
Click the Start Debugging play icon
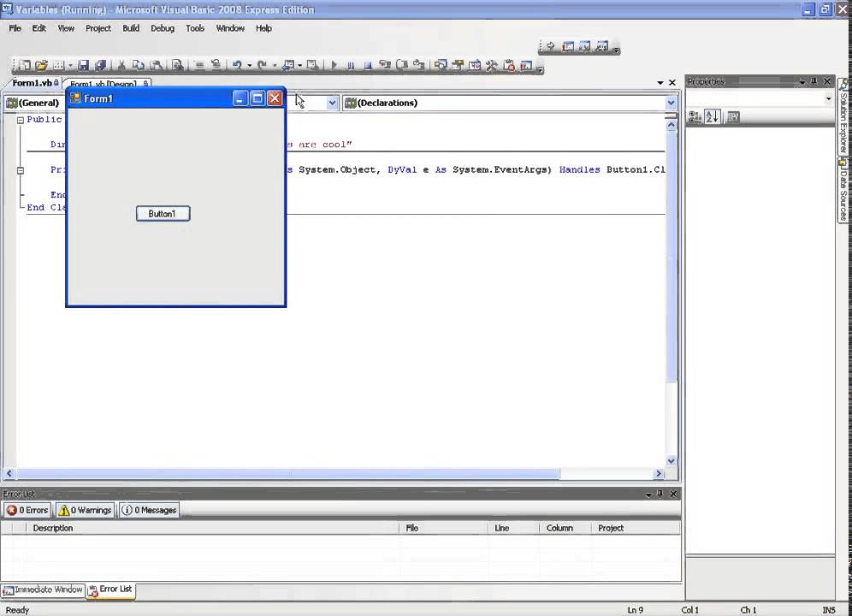[334, 65]
